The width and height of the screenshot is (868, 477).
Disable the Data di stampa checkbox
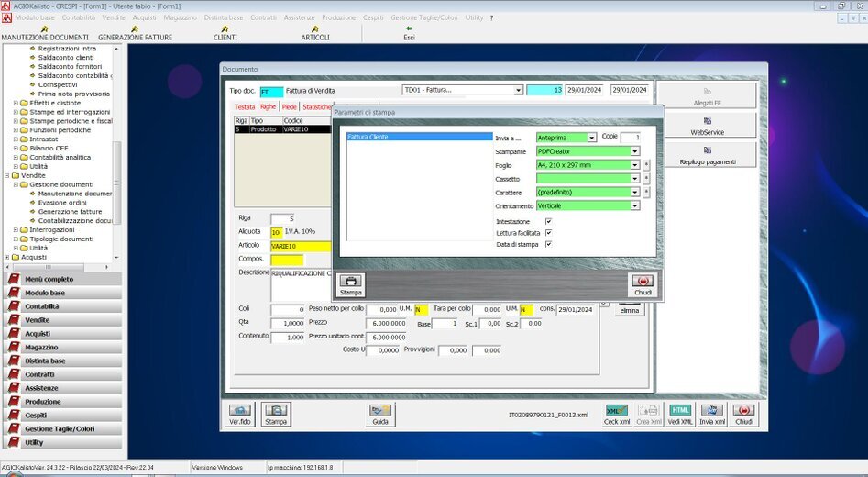point(548,244)
